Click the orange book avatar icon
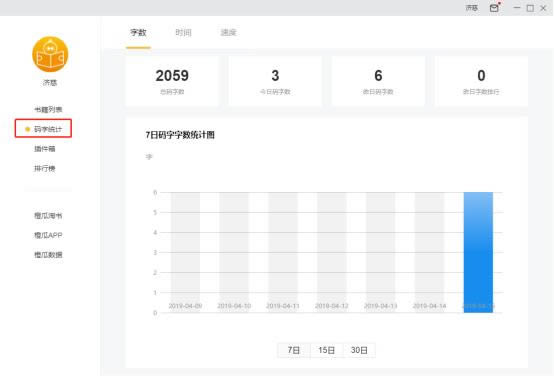 50,54
